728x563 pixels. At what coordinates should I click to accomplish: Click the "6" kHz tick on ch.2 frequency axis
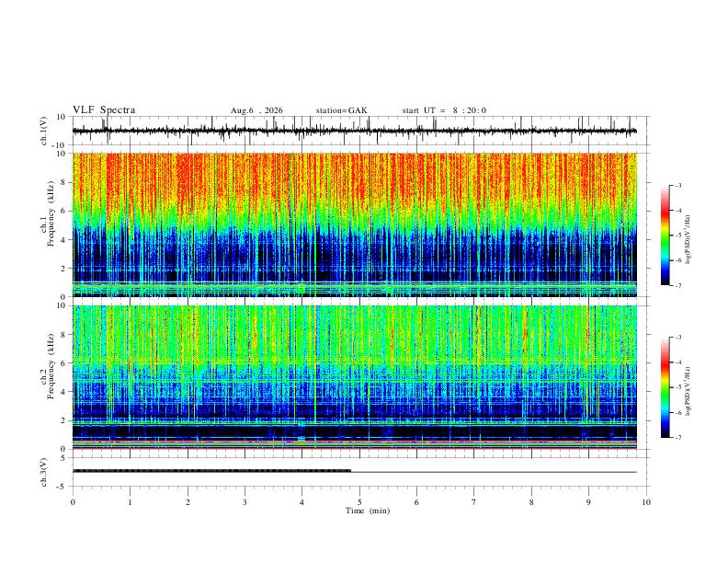coord(63,363)
